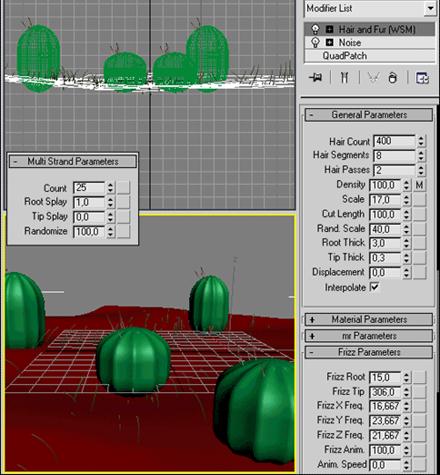Click Frizz Y Freq. value field
This screenshot has width=440, height=475.
[385, 421]
